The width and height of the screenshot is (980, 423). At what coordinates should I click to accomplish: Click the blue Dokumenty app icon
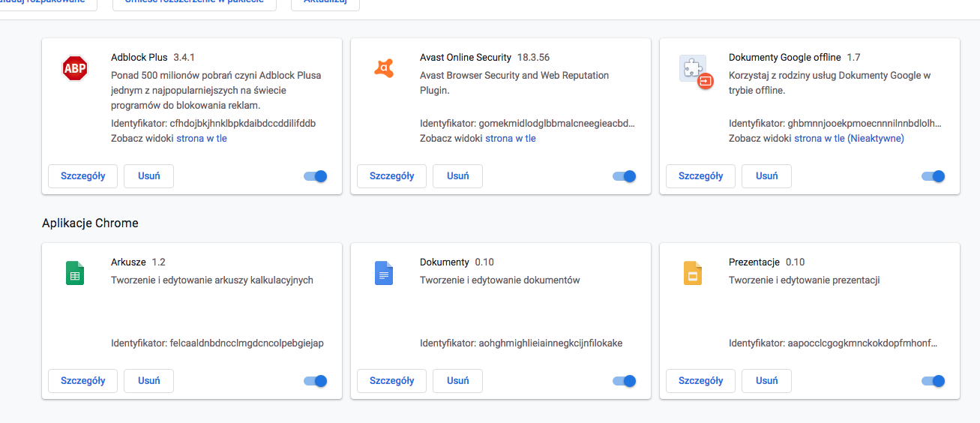pyautogui.click(x=384, y=273)
